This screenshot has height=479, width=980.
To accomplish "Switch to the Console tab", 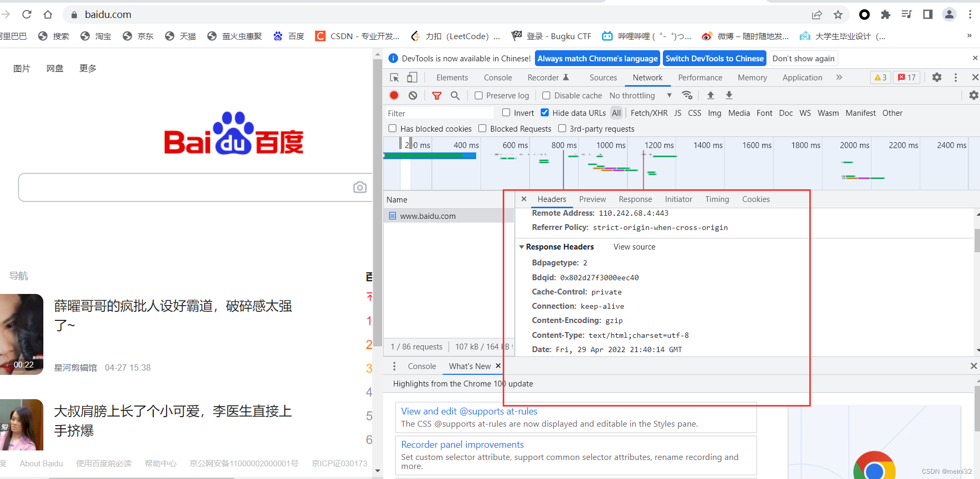I will (498, 77).
